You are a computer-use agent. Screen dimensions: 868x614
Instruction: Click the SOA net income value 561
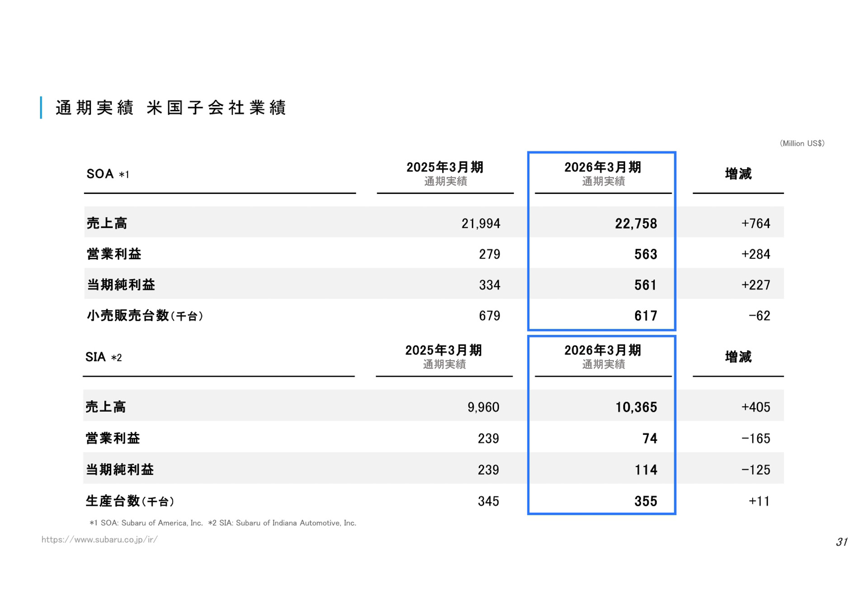click(x=646, y=285)
